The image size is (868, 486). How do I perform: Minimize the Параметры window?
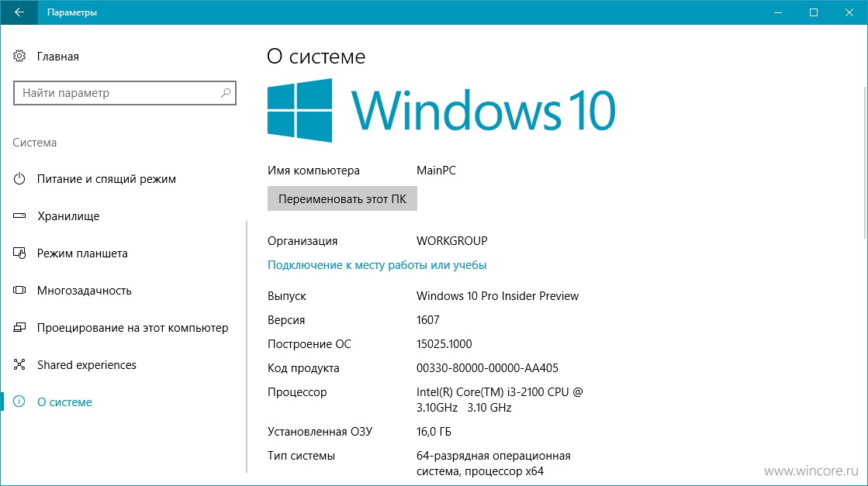pyautogui.click(x=778, y=12)
